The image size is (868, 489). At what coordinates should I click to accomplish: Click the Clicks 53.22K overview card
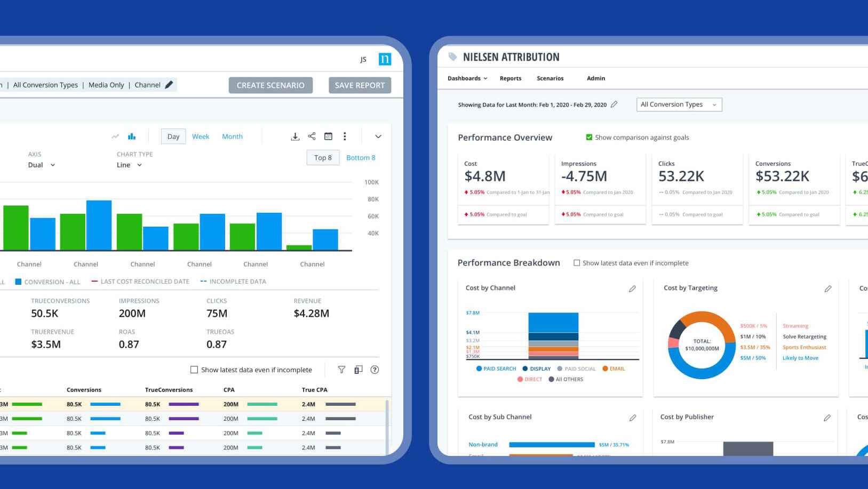coord(697,189)
